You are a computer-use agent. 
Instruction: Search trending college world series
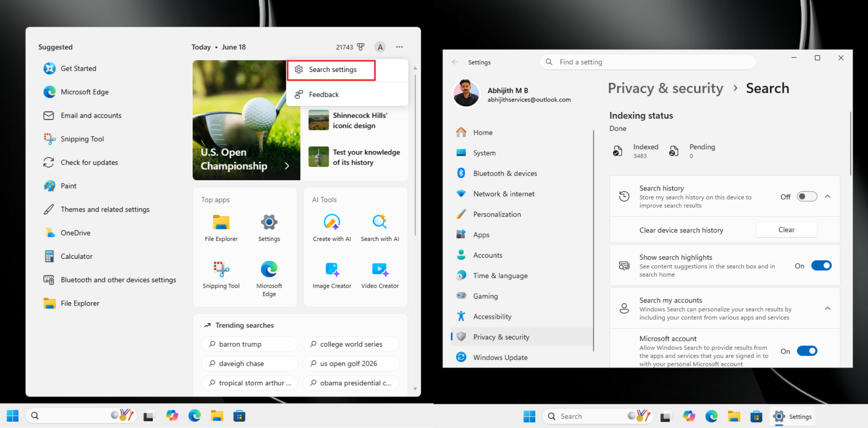[x=351, y=344]
